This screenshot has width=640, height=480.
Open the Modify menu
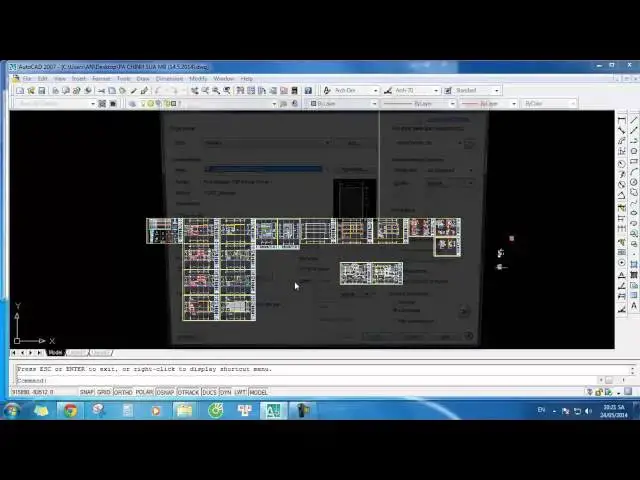click(x=198, y=78)
